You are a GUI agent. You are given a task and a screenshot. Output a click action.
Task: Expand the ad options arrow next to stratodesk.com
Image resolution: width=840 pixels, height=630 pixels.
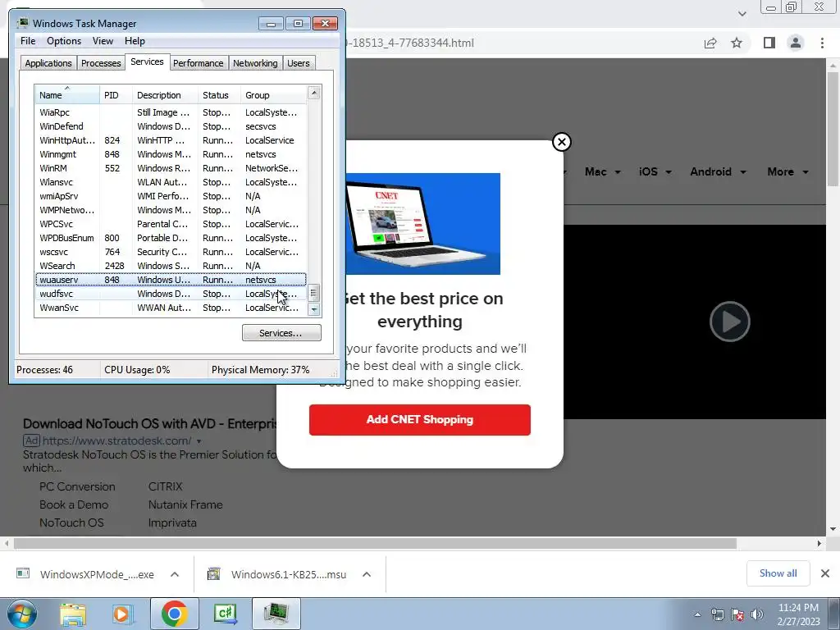(x=199, y=441)
